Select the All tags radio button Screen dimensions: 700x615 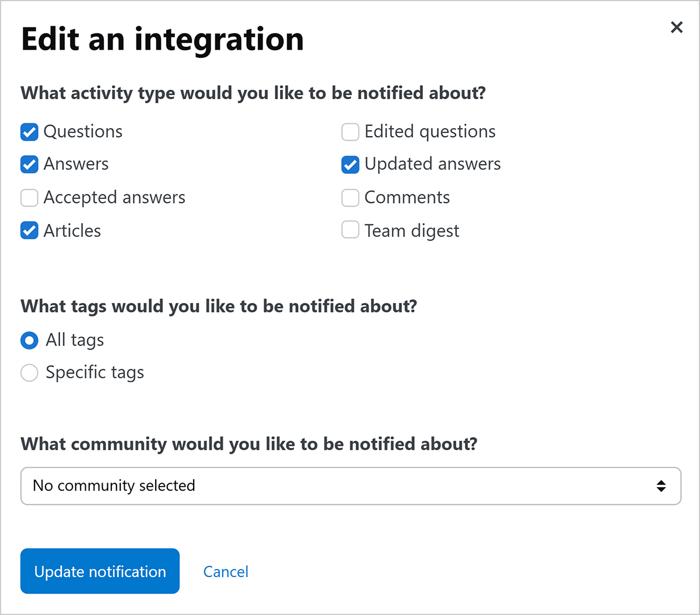[29, 340]
